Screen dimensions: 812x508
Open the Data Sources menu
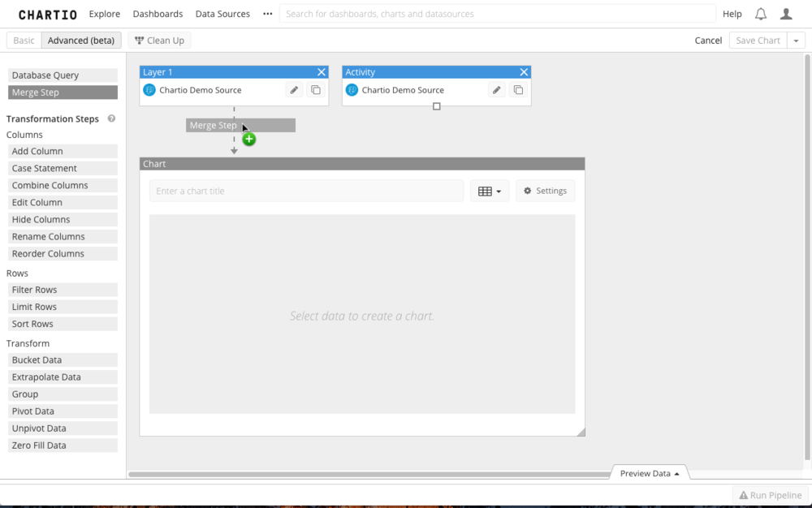point(222,14)
